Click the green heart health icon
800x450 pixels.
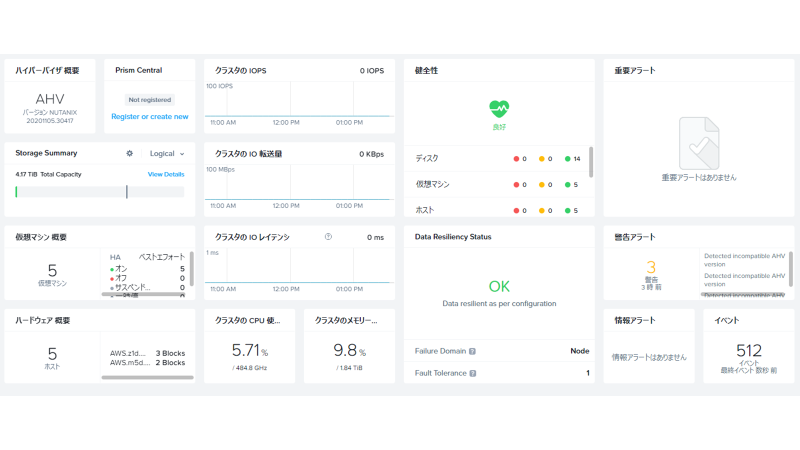(499, 109)
